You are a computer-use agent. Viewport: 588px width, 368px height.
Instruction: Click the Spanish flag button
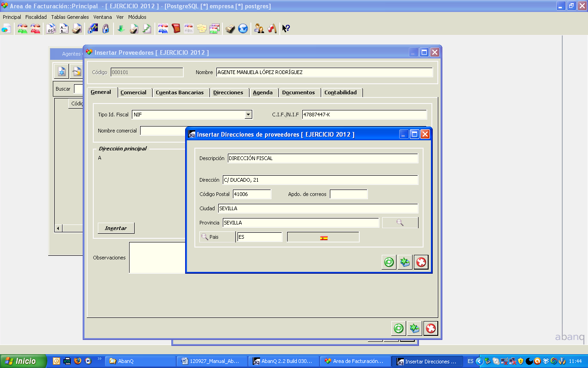(x=323, y=237)
